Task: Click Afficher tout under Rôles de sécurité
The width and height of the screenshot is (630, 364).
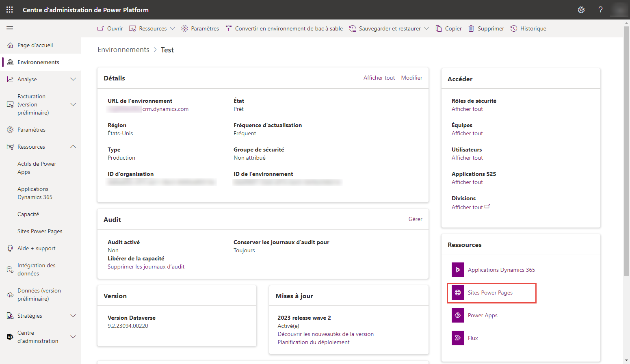Action: tap(467, 109)
